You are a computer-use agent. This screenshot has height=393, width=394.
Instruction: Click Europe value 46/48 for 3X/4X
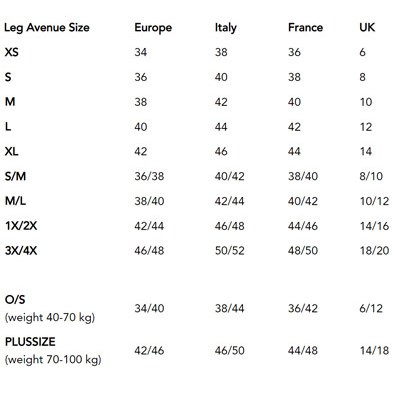point(149,250)
